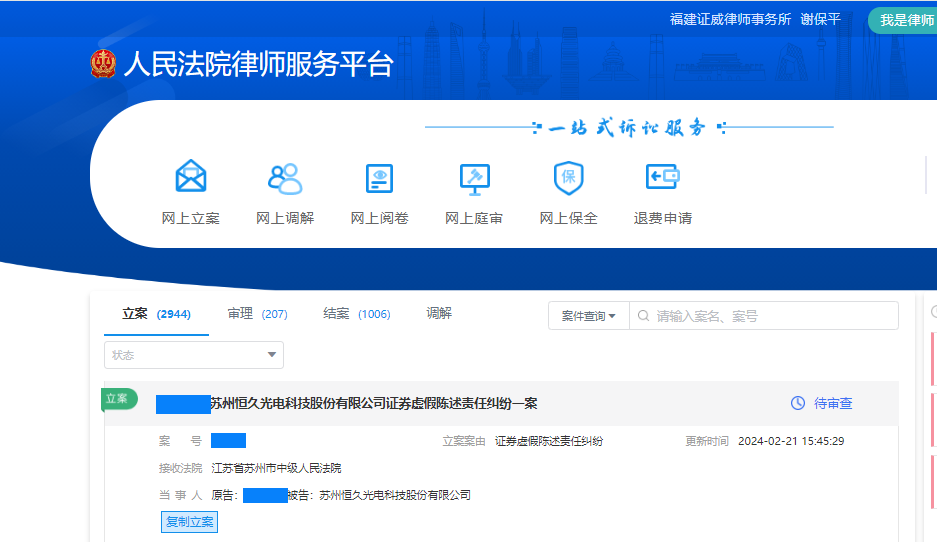Click the 复制立案 button

click(x=189, y=522)
